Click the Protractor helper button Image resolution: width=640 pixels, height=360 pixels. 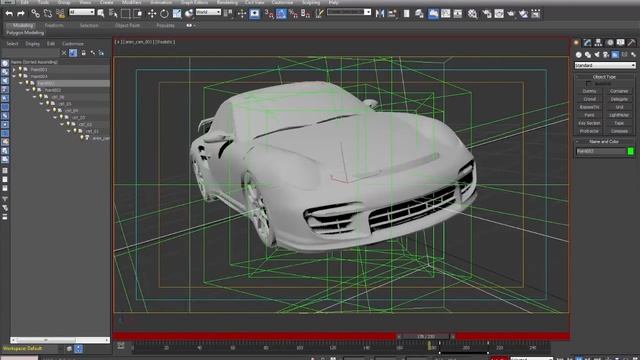[x=589, y=131]
